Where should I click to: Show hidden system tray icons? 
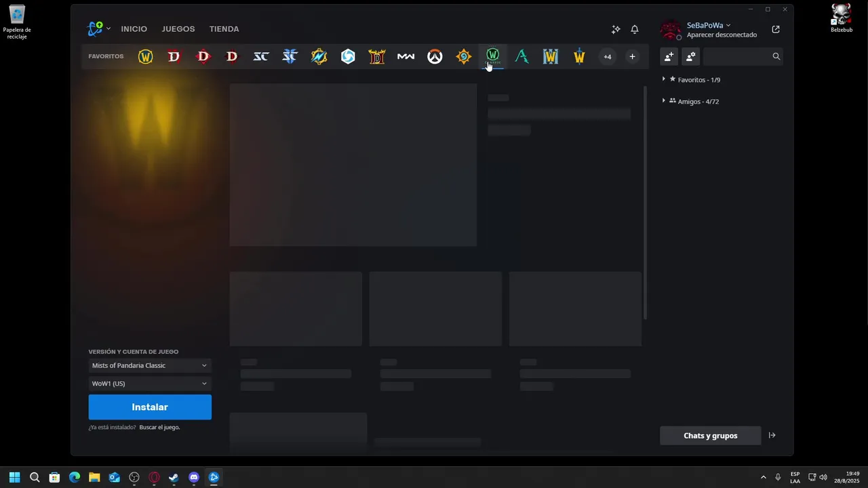[764, 477]
